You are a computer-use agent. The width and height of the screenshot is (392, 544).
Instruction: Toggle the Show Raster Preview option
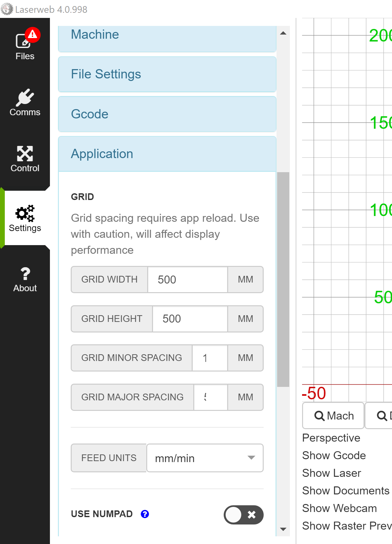[347, 526]
